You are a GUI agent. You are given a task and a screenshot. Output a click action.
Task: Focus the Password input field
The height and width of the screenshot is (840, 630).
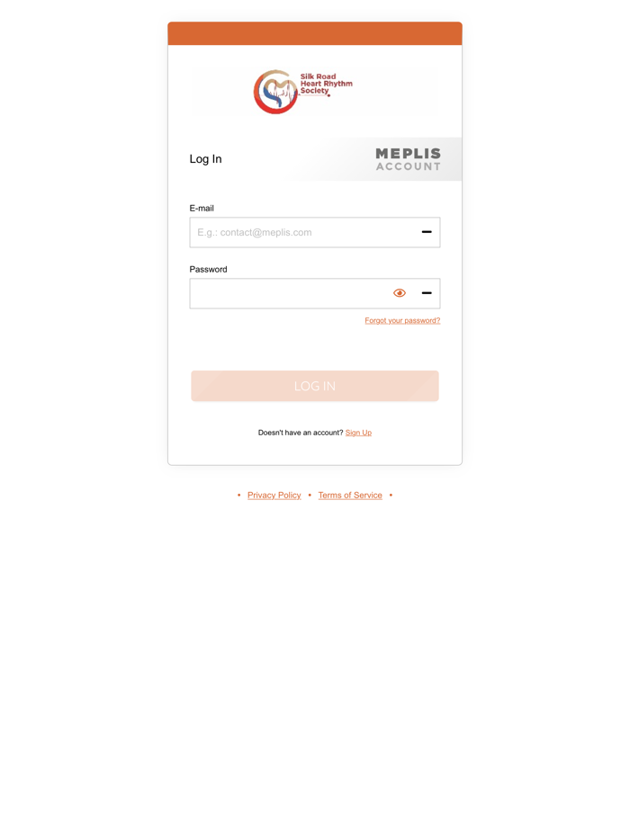click(x=315, y=293)
